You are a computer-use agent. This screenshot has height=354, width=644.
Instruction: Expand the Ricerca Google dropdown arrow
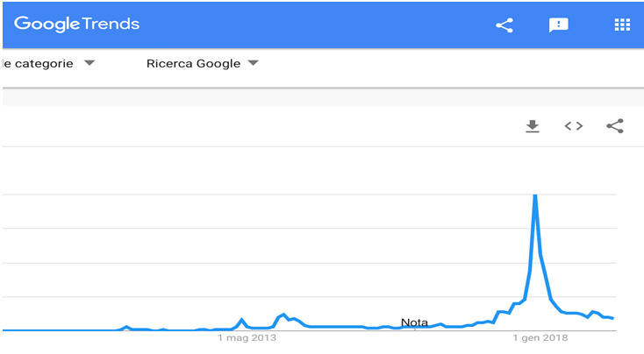253,63
